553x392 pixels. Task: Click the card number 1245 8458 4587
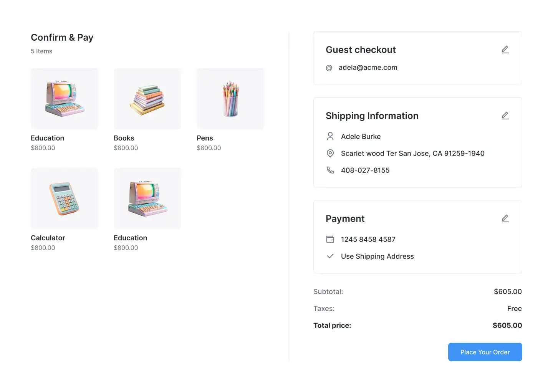click(x=368, y=240)
